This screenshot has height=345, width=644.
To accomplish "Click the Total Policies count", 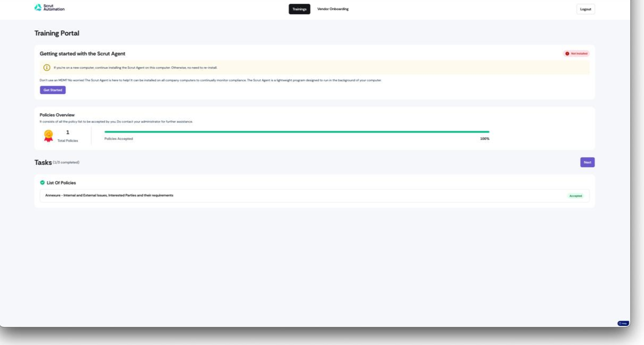I will pyautogui.click(x=68, y=132).
